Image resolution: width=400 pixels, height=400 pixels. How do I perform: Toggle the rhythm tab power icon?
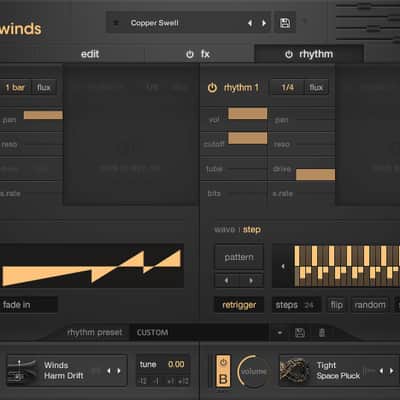click(289, 54)
